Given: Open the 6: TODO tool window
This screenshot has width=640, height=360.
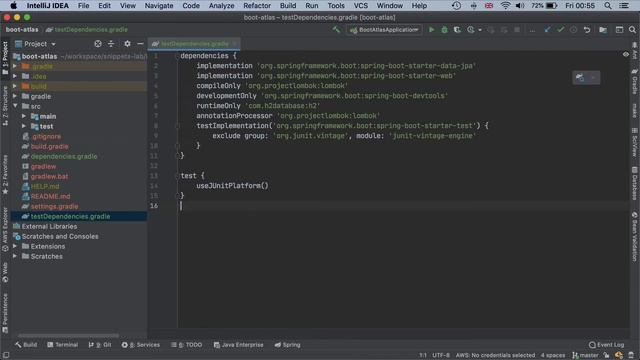Looking at the screenshot, I should 187,345.
